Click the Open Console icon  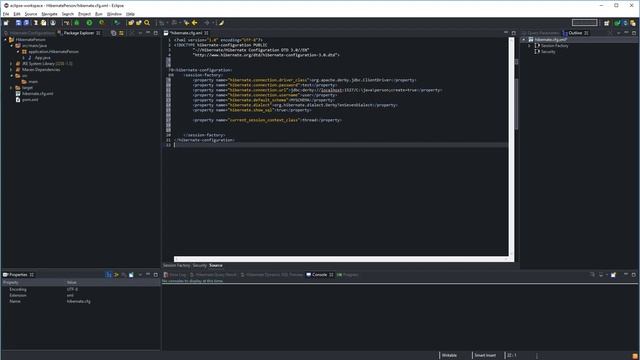[x=613, y=275]
